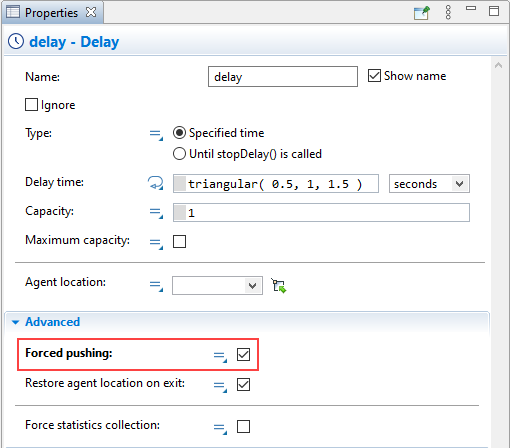The image size is (510, 448).
Task: Close the Properties tab
Action: 91,12
